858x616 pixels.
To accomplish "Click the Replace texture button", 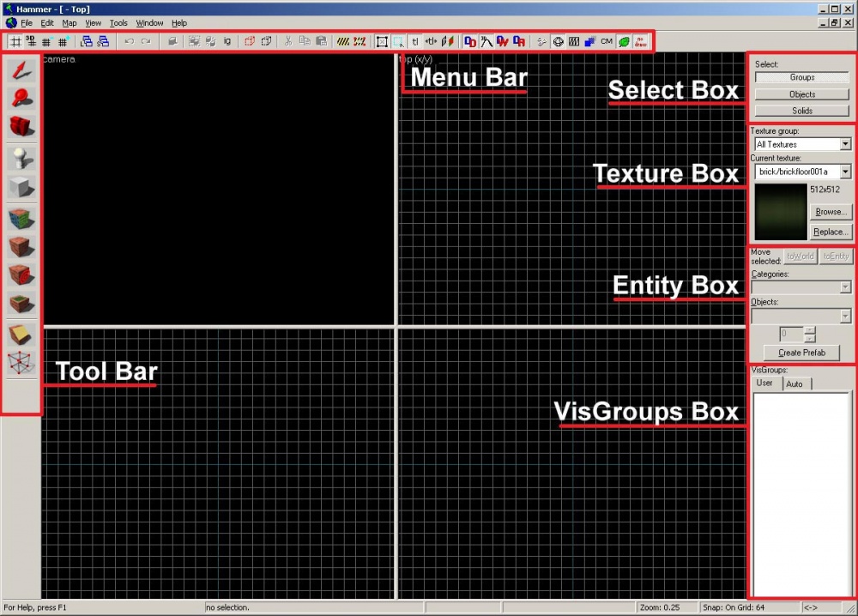I will pyautogui.click(x=830, y=233).
